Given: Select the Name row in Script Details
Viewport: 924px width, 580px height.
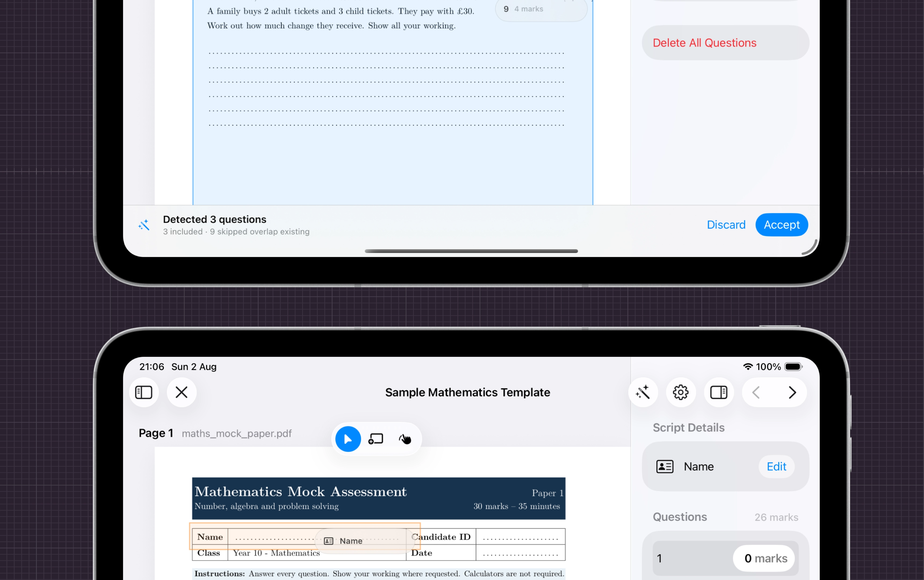Looking at the screenshot, I should (725, 466).
